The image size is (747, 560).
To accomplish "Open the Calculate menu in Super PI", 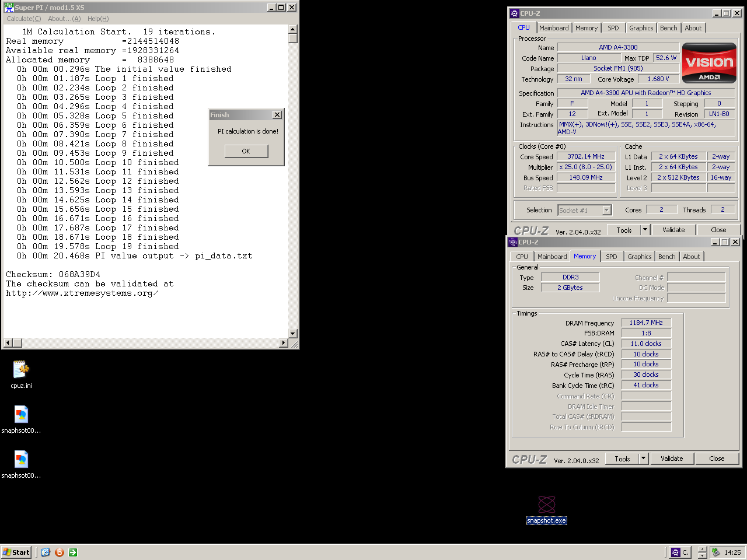I will [x=24, y=19].
